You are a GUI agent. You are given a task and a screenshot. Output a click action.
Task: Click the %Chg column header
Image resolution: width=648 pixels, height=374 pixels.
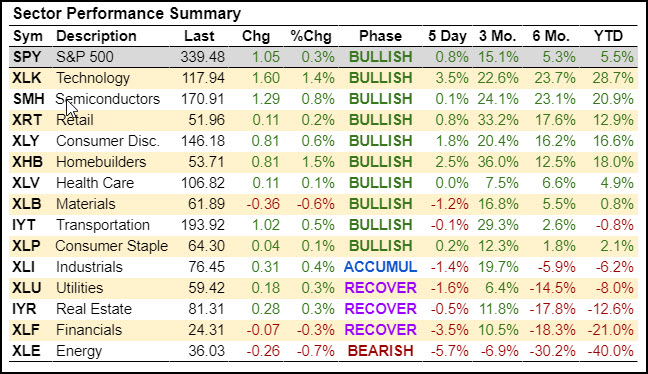[x=311, y=36]
